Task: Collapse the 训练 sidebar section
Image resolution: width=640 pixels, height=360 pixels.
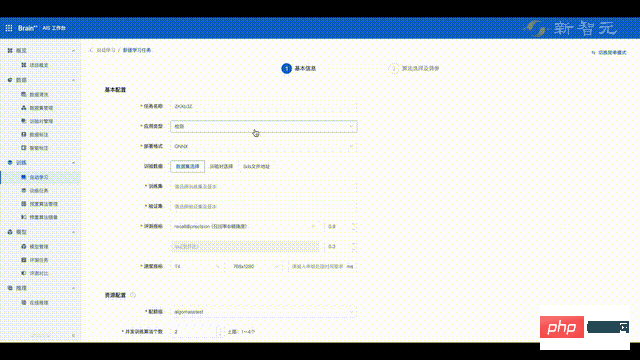Action: 73,163
